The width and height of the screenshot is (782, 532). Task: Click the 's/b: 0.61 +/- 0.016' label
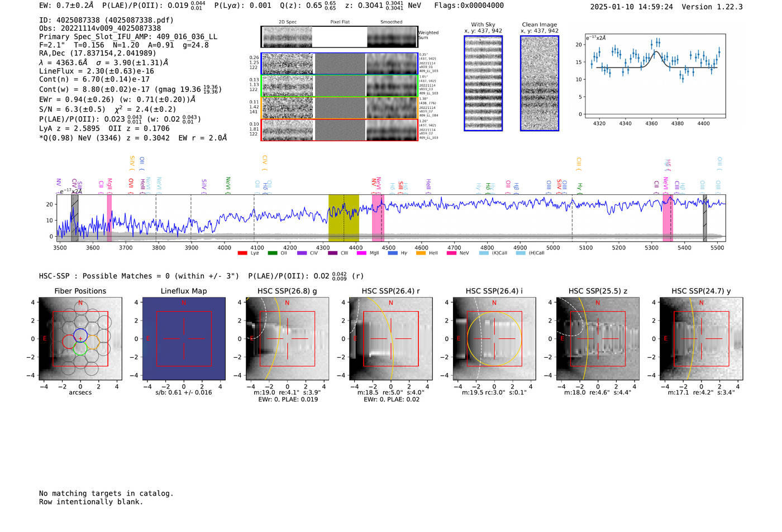click(184, 392)
